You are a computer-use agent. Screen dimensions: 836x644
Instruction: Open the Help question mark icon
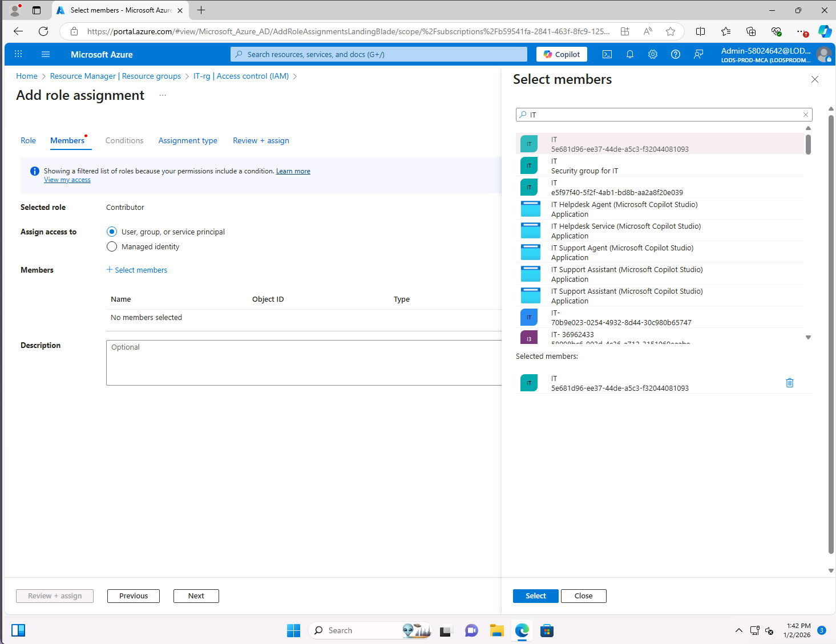(676, 54)
